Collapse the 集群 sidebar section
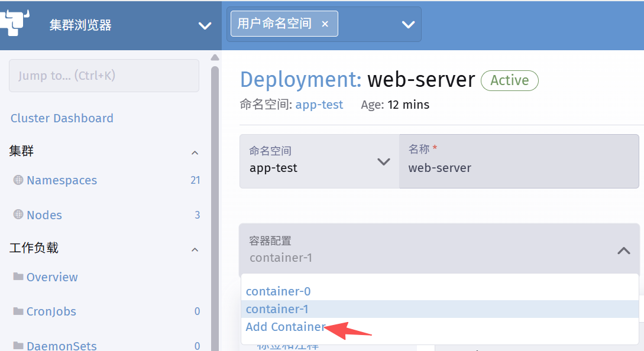This screenshot has height=351, width=644. [195, 152]
